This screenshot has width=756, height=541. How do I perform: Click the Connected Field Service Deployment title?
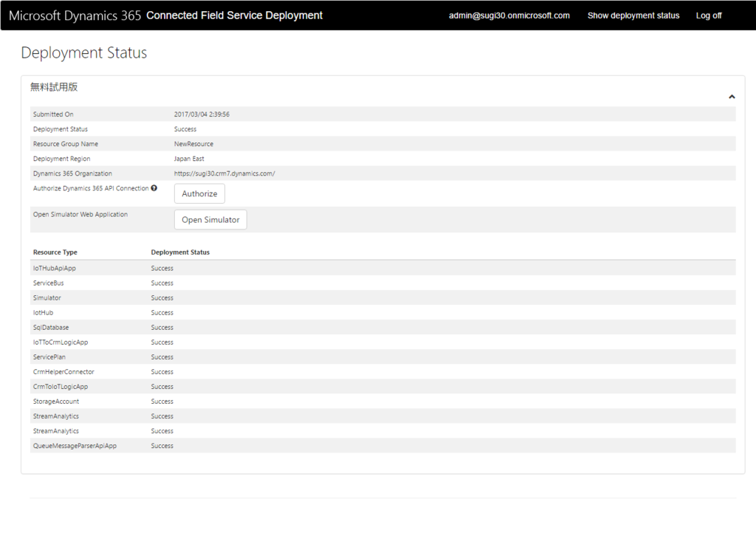pos(234,15)
